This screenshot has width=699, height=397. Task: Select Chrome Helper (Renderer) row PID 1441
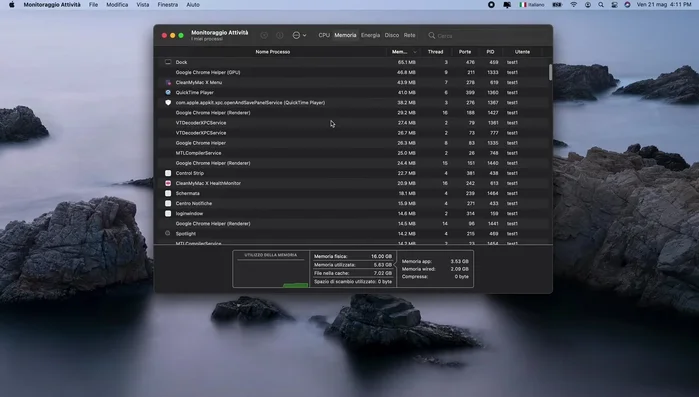352,224
